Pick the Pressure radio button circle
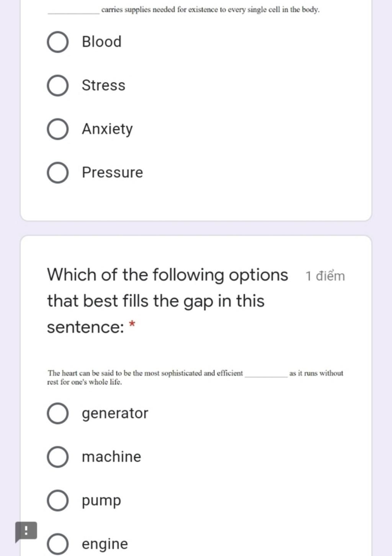The height and width of the screenshot is (556, 392). 58,173
